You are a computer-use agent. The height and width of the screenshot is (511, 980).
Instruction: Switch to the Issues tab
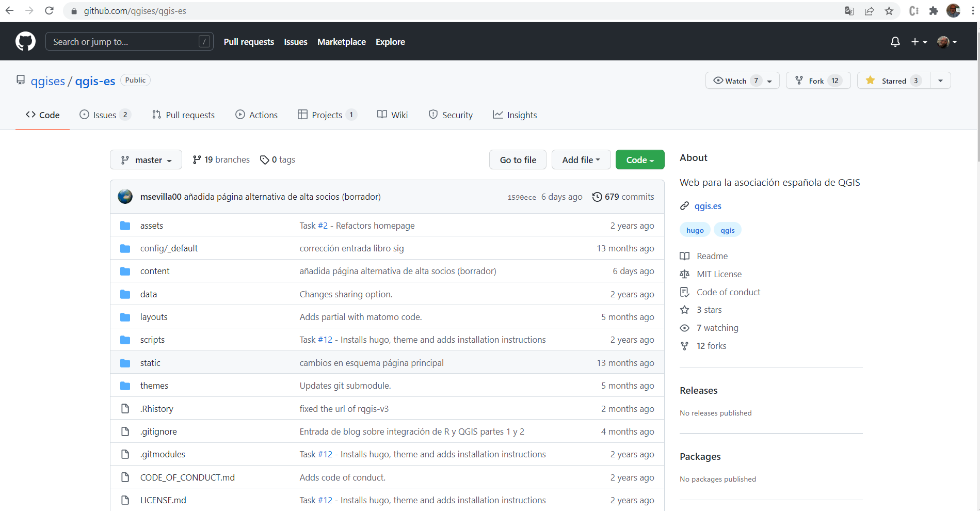click(105, 115)
